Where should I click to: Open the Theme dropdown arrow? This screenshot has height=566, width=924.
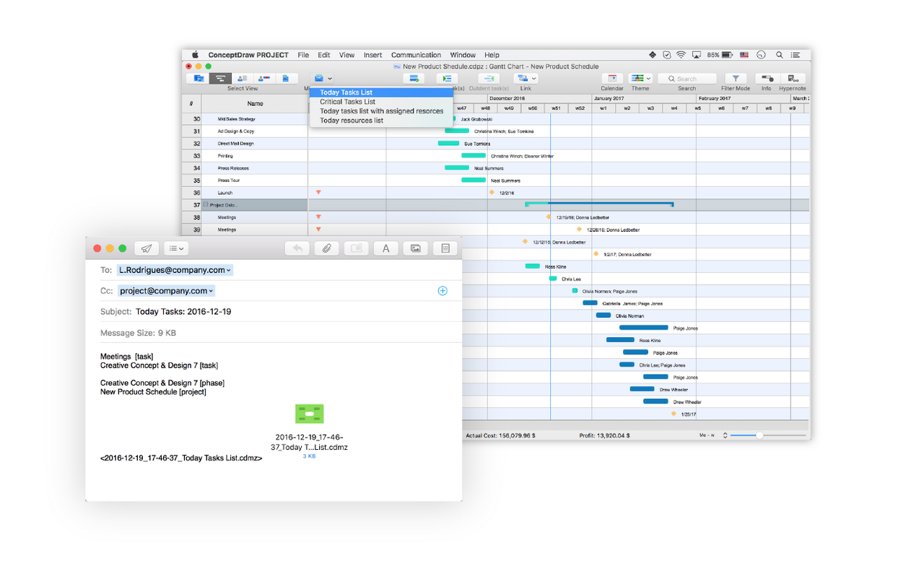tap(648, 79)
